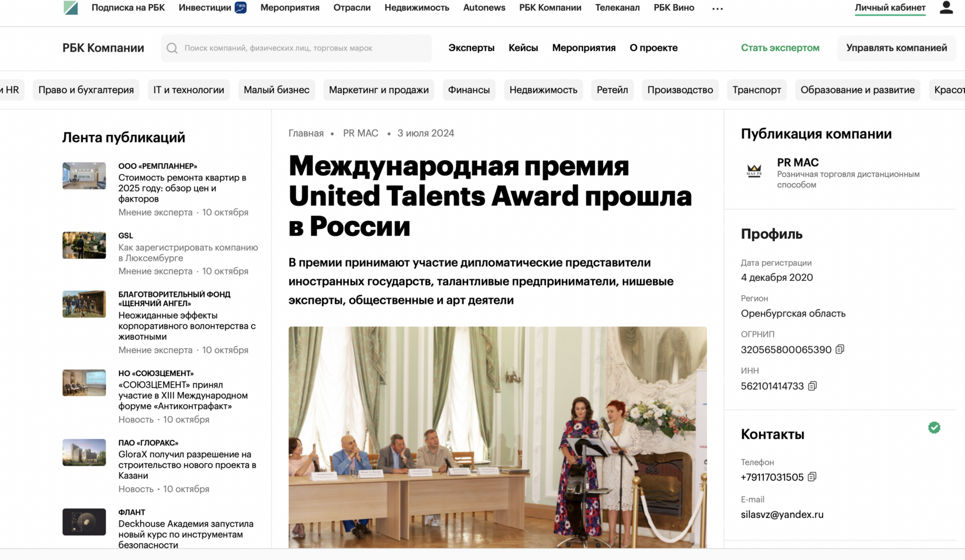
Task: Open the РБК Вино section
Action: (x=674, y=7)
